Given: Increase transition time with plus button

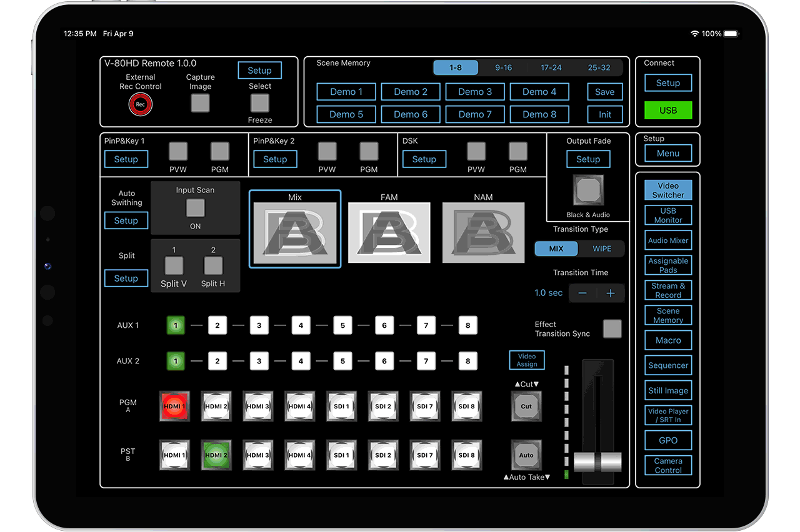Looking at the screenshot, I should tap(611, 293).
